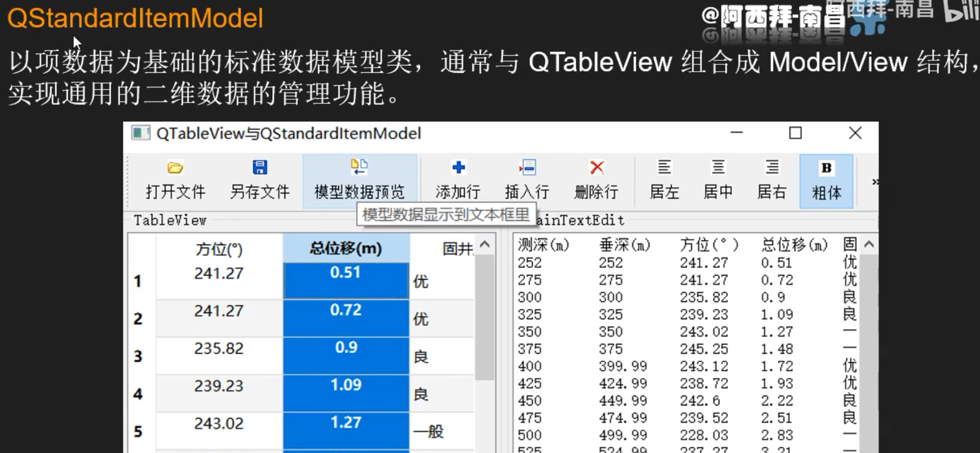Click the Delete Row (删除行) red X
The height and width of the screenshot is (453, 980).
pyautogui.click(x=597, y=168)
